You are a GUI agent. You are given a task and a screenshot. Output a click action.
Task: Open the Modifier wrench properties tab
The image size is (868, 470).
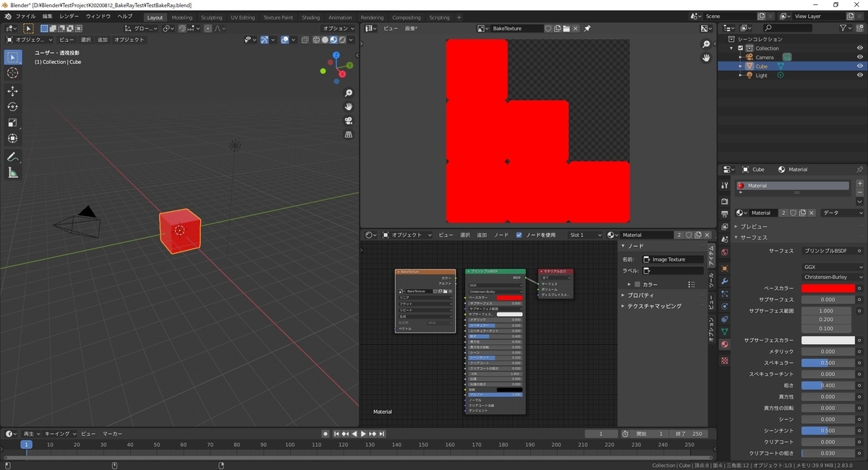[725, 281]
